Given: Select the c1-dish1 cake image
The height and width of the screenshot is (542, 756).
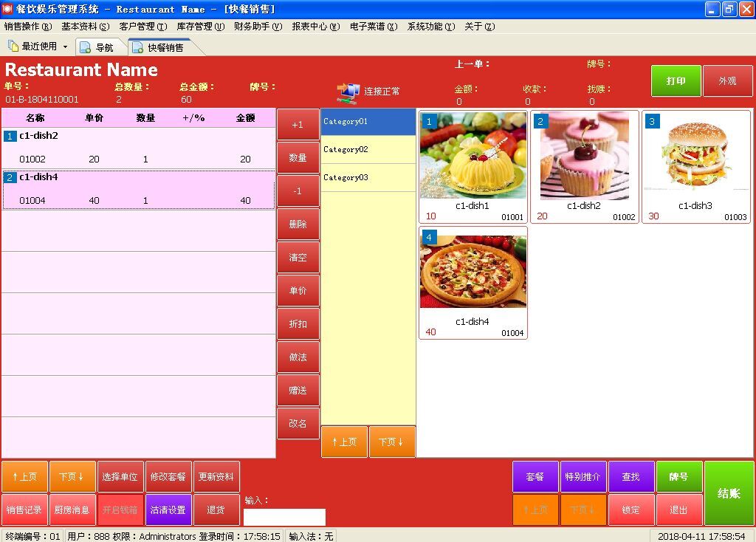Looking at the screenshot, I should (473, 155).
